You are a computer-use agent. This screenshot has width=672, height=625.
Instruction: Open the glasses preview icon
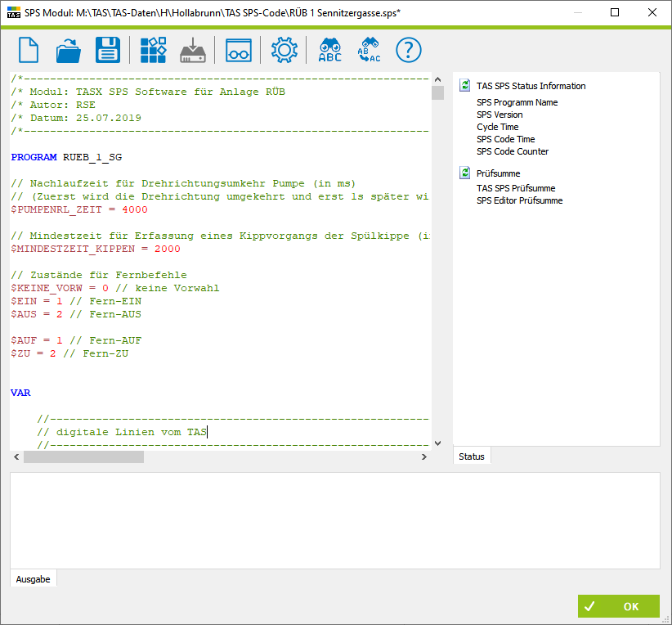(x=239, y=51)
